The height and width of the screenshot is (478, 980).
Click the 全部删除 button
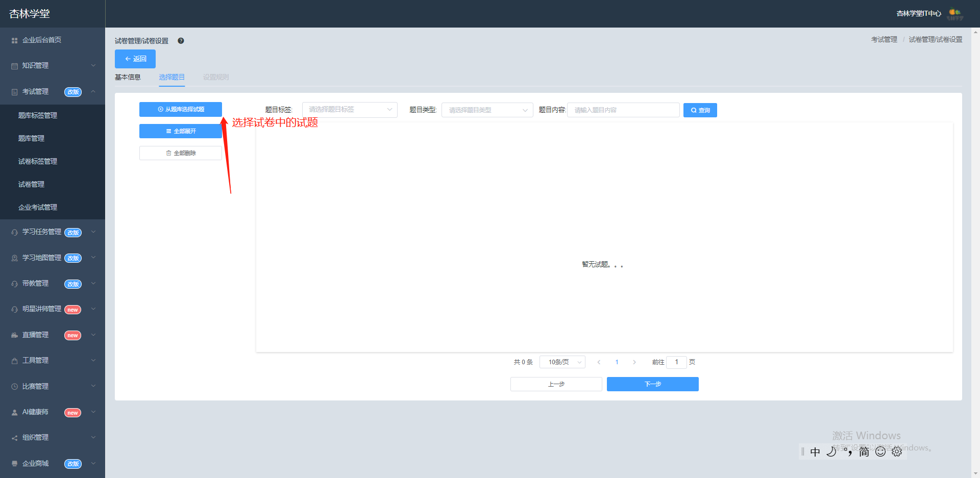pos(181,153)
